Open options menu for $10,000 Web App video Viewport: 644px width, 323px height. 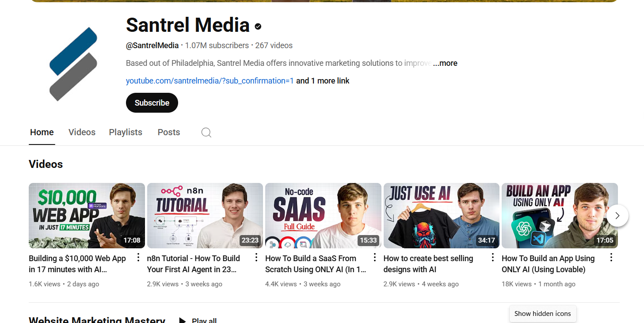pyautogui.click(x=138, y=258)
